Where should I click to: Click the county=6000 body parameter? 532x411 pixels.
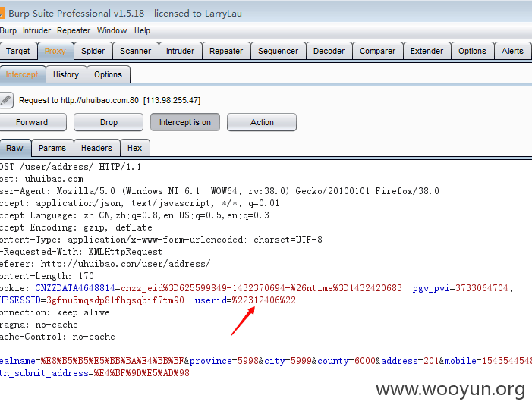pyautogui.click(x=346, y=361)
